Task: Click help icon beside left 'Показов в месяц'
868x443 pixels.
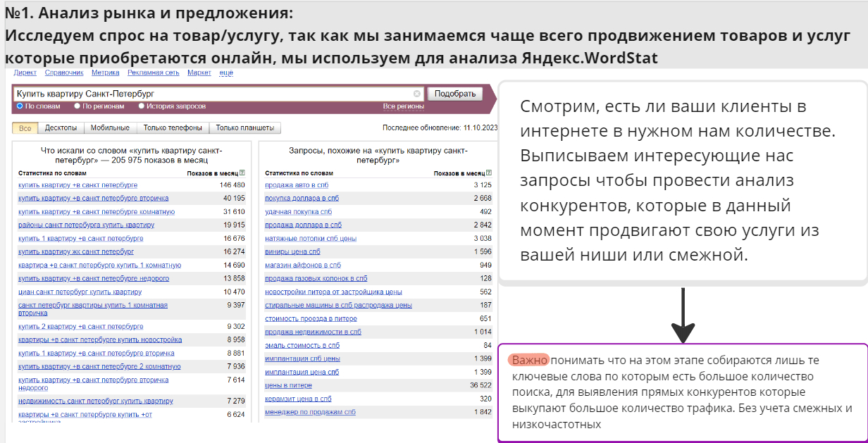Action: [242, 173]
